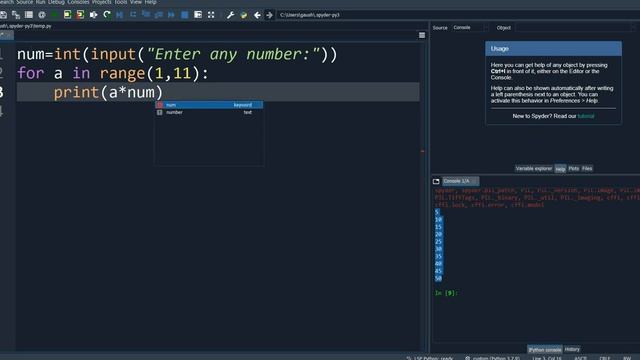The height and width of the screenshot is (360, 640).
Task: Open the Help menu
Action: coord(150,2)
